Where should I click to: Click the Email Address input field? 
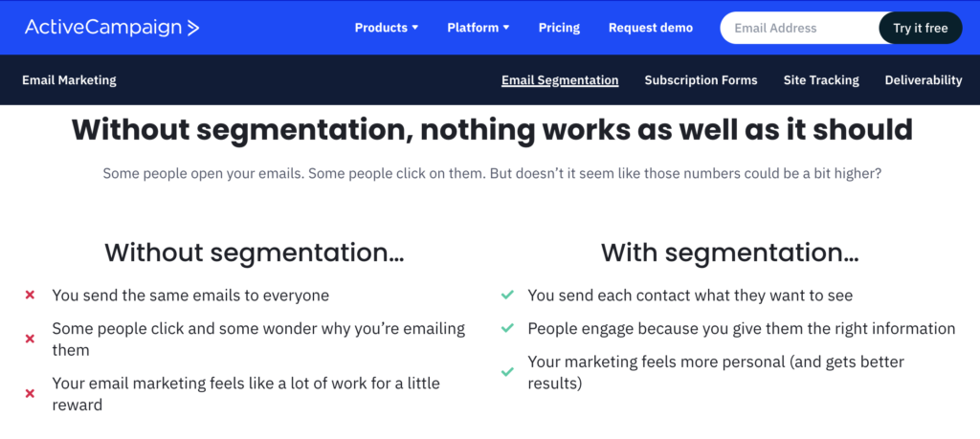click(x=800, y=28)
